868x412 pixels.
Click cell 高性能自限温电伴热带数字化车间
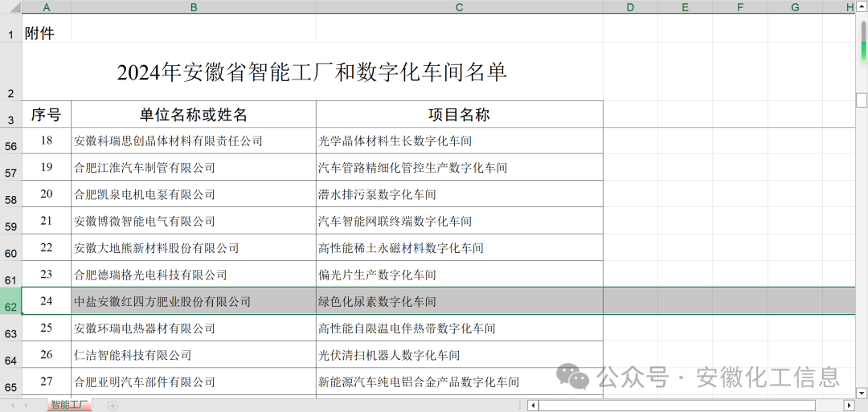460,328
